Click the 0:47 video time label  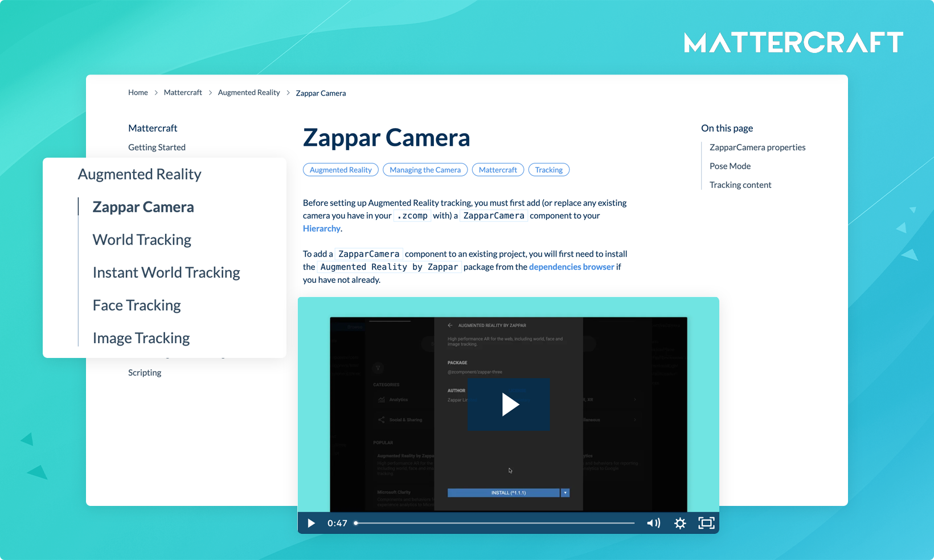click(337, 523)
